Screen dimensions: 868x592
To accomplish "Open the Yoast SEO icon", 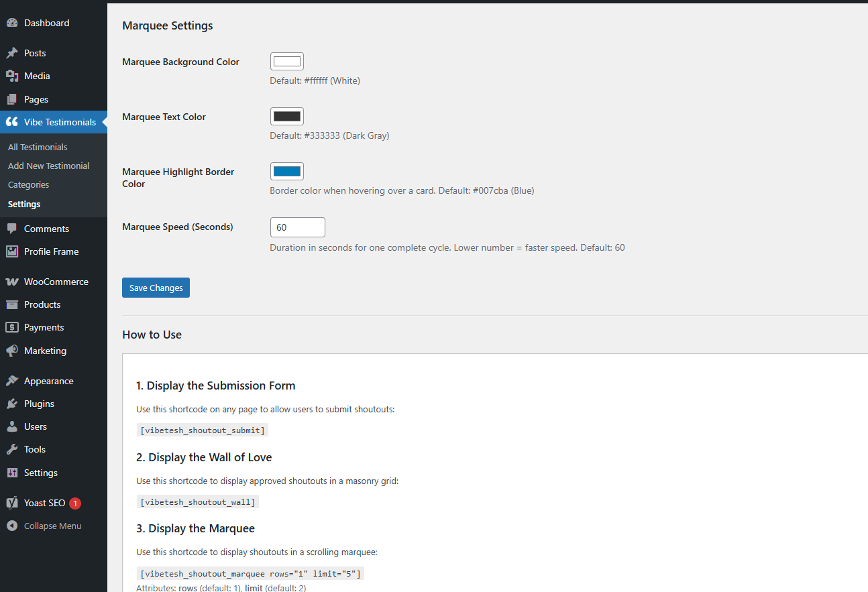I will point(12,502).
